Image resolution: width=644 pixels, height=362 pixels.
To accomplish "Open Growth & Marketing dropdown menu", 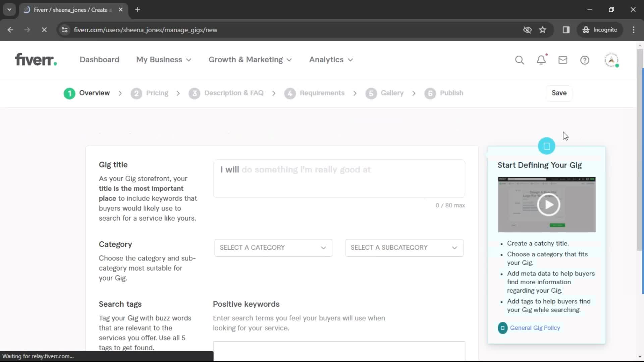I will click(x=250, y=60).
